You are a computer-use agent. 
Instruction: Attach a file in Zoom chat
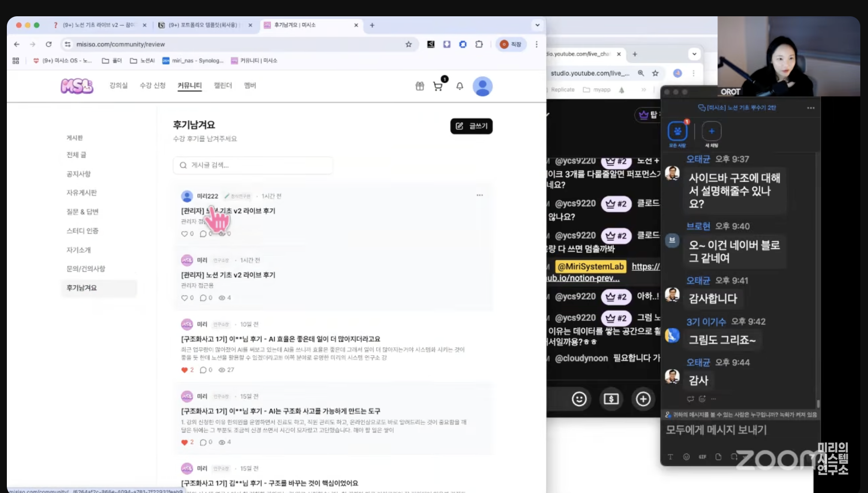pos(718,457)
